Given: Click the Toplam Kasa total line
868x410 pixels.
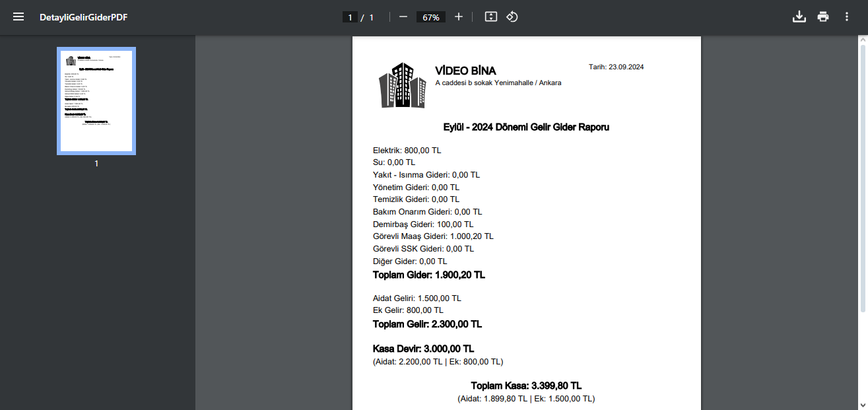Looking at the screenshot, I should tap(526, 386).
